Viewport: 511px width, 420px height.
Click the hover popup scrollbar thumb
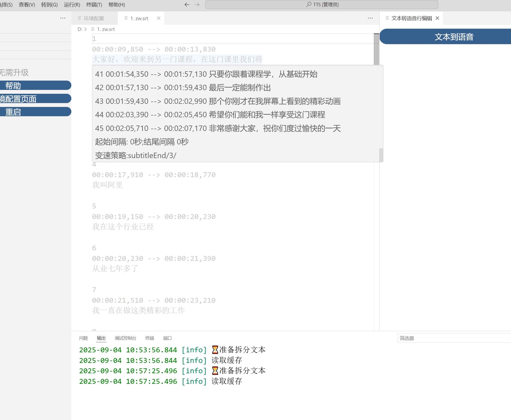[x=381, y=154]
